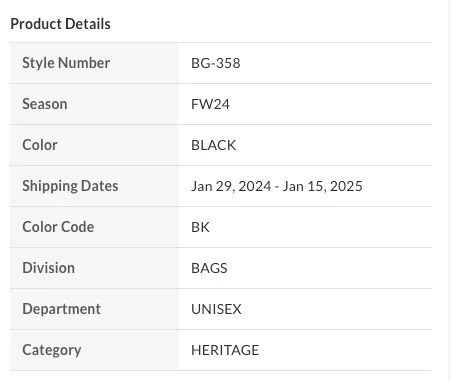
Task: Select the Department label cell
Action: click(x=94, y=309)
